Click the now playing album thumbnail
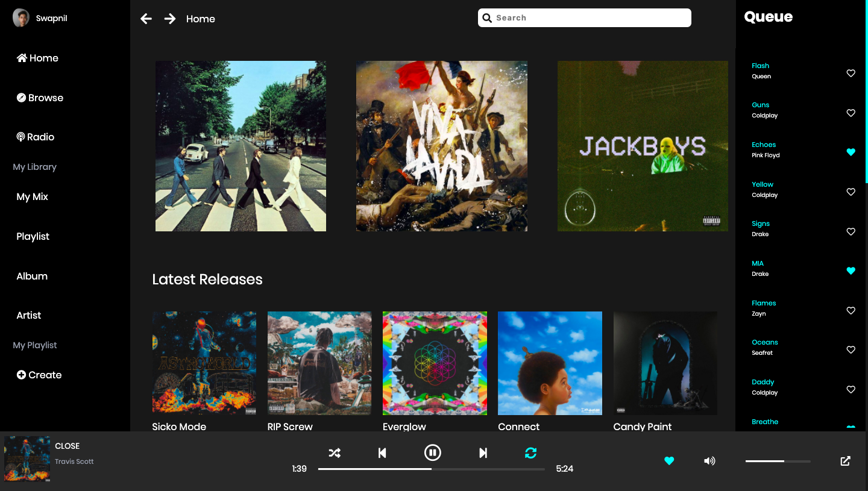The width and height of the screenshot is (868, 491). click(x=27, y=459)
